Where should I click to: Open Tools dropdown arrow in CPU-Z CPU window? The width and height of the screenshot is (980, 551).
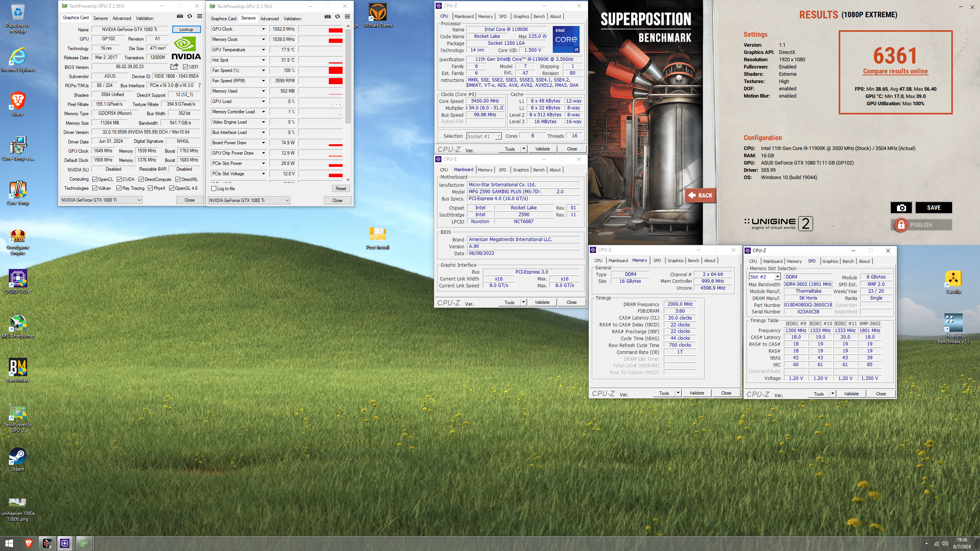524,149
